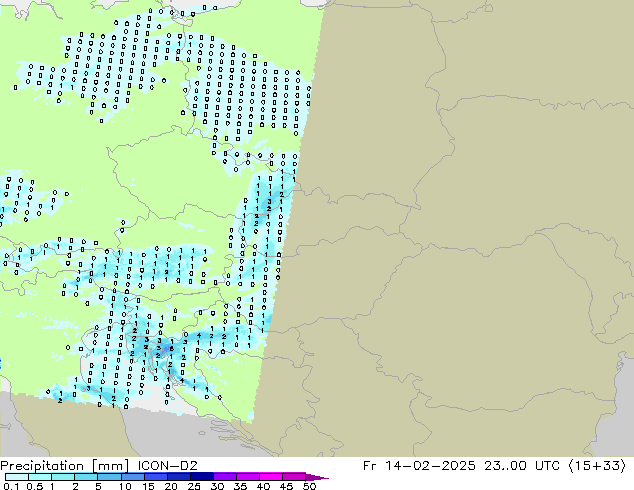Viewport: 634px width, 490px height.
Task: Click the '30' legend scale value
Action: click(217, 486)
